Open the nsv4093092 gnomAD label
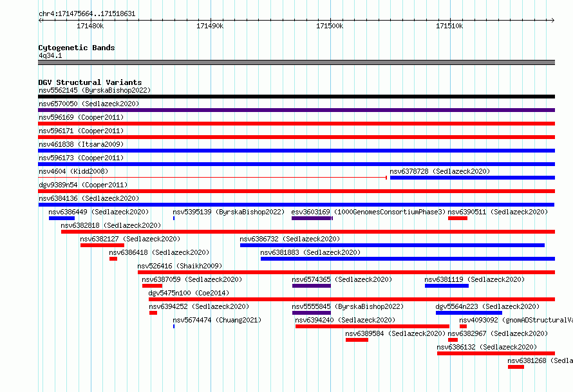573x392 pixels. (516, 320)
